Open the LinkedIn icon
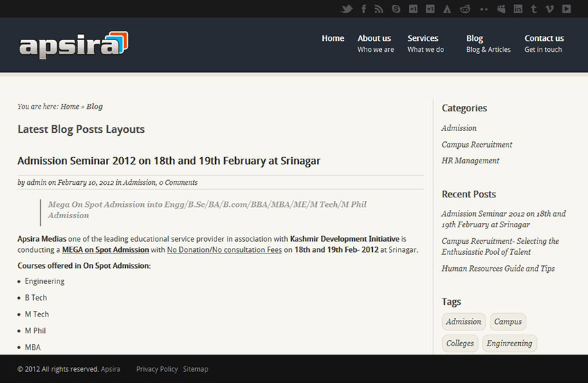Image resolution: width=588 pixels, height=383 pixels. tap(518, 8)
